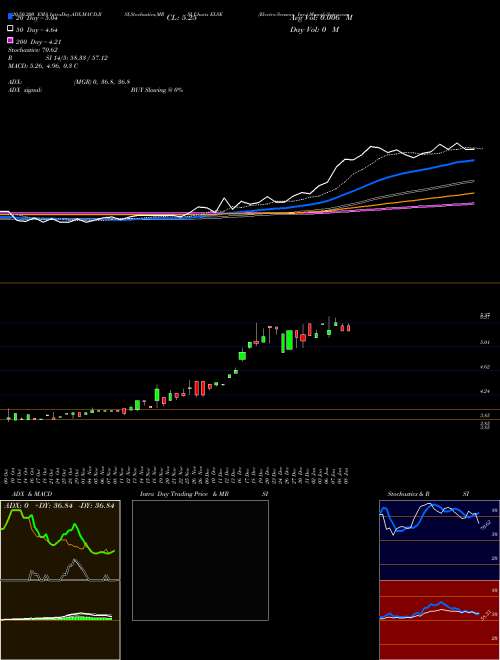The image size is (500, 660).
Task: Click the 'ADX & MACD' panel title
Action: point(32,493)
